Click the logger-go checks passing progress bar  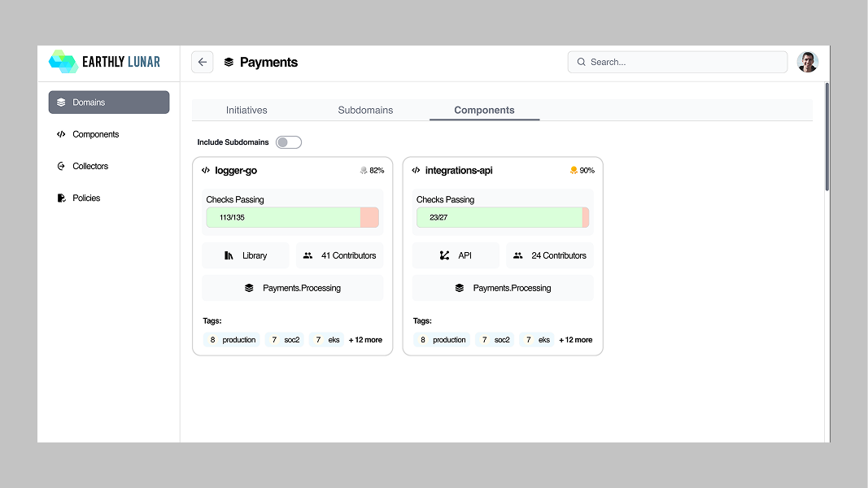click(292, 217)
